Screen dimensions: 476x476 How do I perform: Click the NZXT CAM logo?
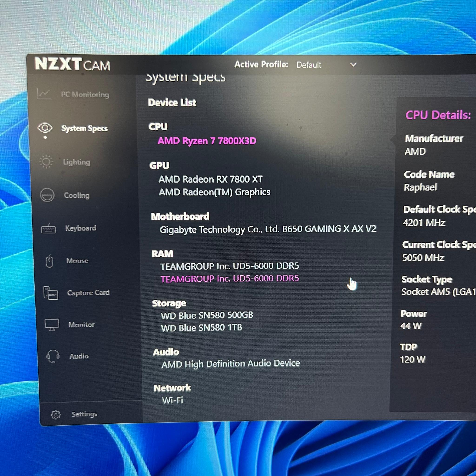point(72,65)
